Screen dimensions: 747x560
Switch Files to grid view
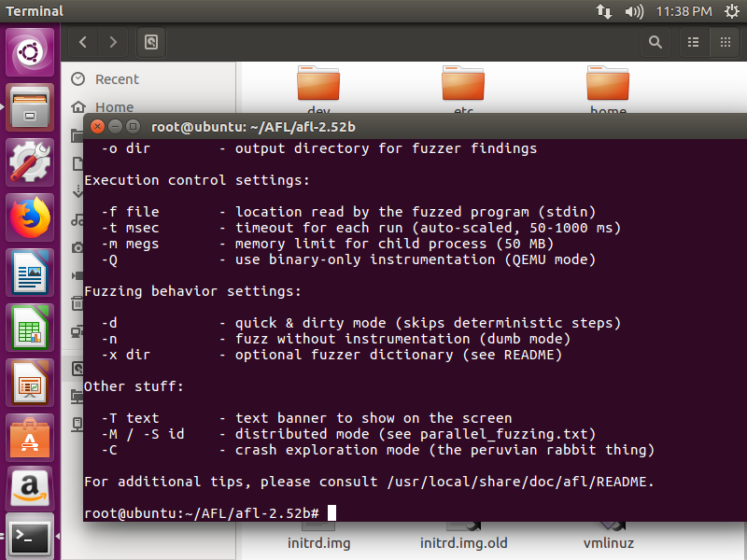tap(726, 42)
